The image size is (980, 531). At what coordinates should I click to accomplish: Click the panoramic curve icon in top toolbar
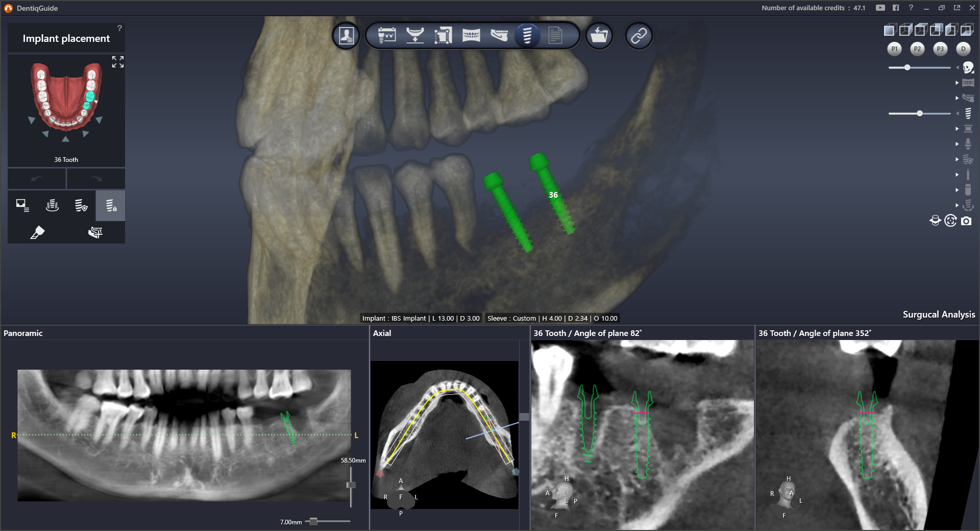pyautogui.click(x=471, y=35)
